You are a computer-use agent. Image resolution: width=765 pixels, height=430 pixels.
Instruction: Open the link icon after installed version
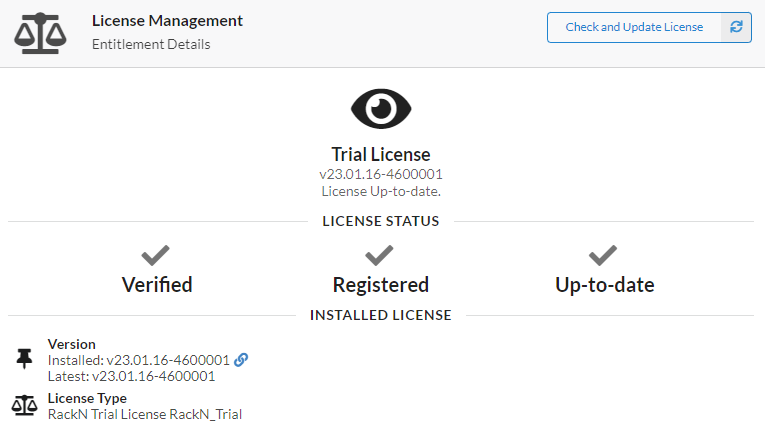point(241,360)
